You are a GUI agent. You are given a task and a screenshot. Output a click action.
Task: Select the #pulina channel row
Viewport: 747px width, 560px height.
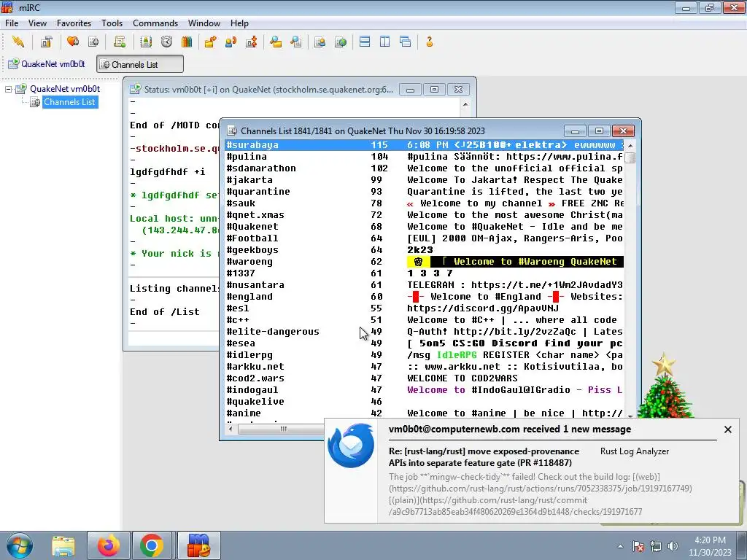click(x=424, y=157)
